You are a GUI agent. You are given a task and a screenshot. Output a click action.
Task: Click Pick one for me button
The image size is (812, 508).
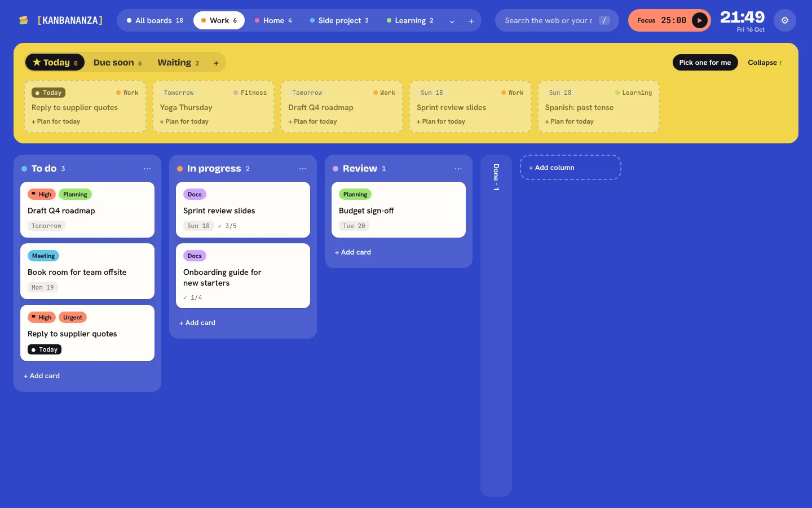[x=705, y=63]
